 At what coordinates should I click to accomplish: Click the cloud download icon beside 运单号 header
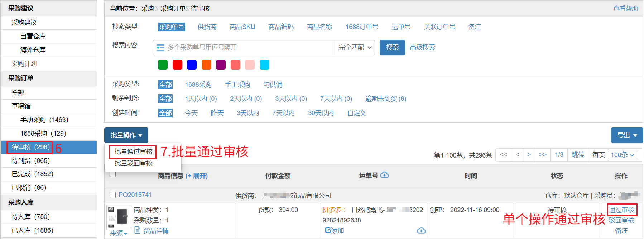tap(384, 175)
